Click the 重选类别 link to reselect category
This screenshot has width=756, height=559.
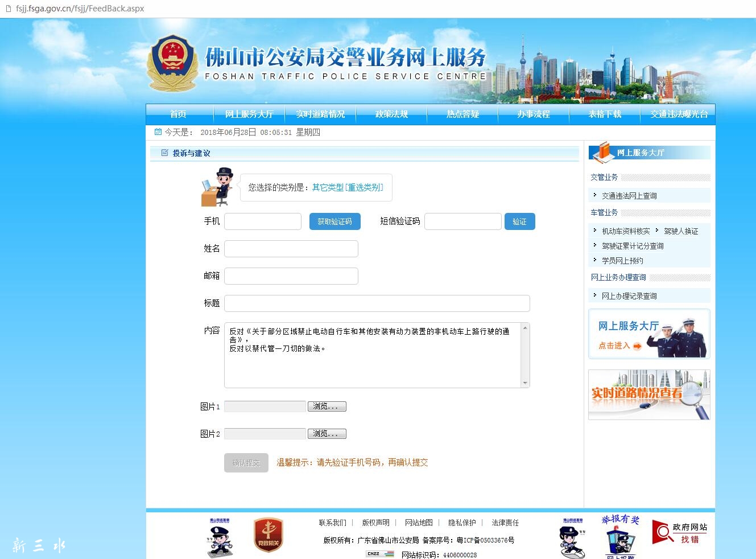tap(365, 187)
